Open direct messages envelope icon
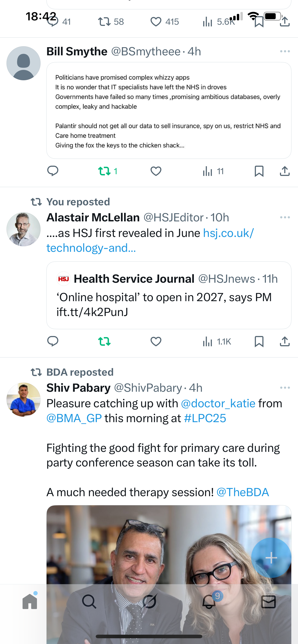The image size is (298, 644). pos(268,602)
